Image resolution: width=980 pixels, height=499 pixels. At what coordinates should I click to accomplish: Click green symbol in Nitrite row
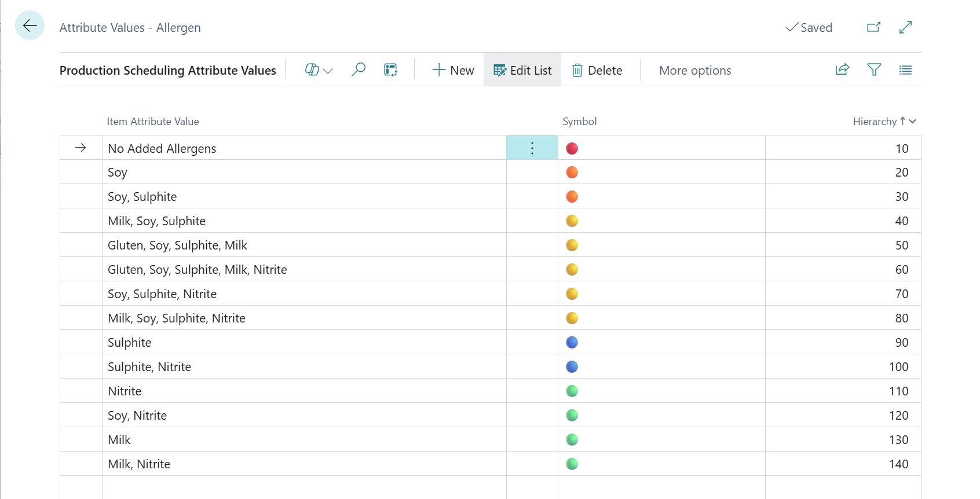572,391
